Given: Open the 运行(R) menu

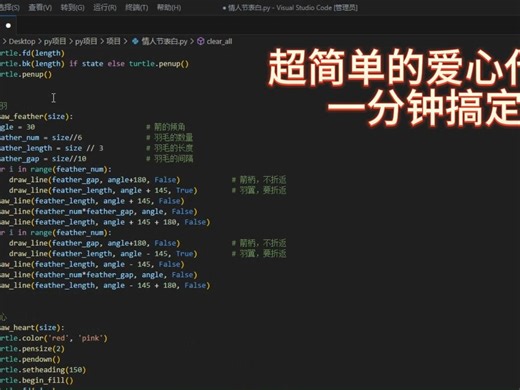Looking at the screenshot, I should click(x=105, y=7).
